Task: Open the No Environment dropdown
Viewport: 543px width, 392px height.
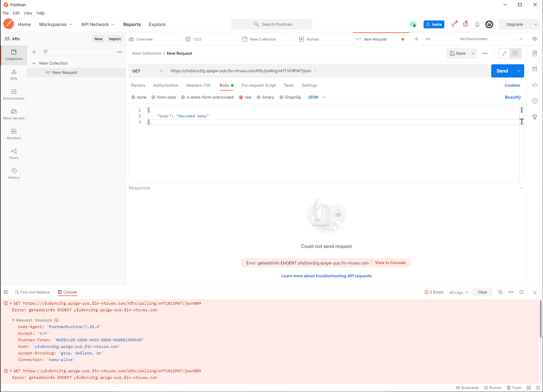Action: click(x=491, y=39)
